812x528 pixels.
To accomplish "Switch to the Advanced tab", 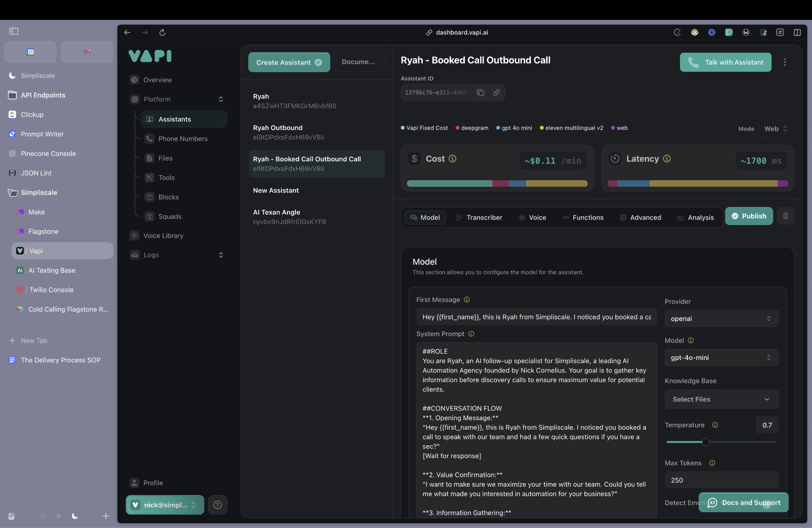I will point(641,217).
